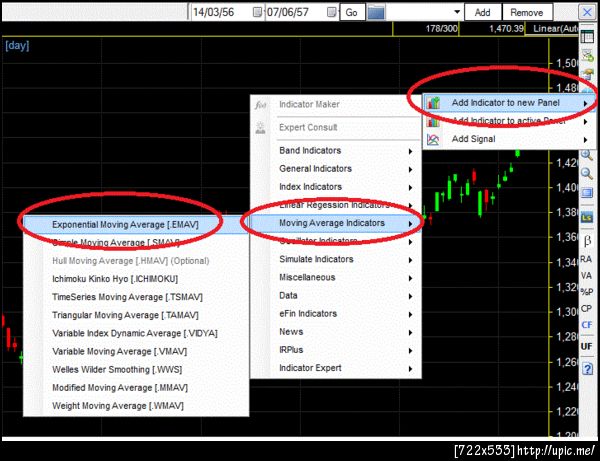Click the beta β sidebar icon
This screenshot has width=600, height=461.
tap(587, 241)
